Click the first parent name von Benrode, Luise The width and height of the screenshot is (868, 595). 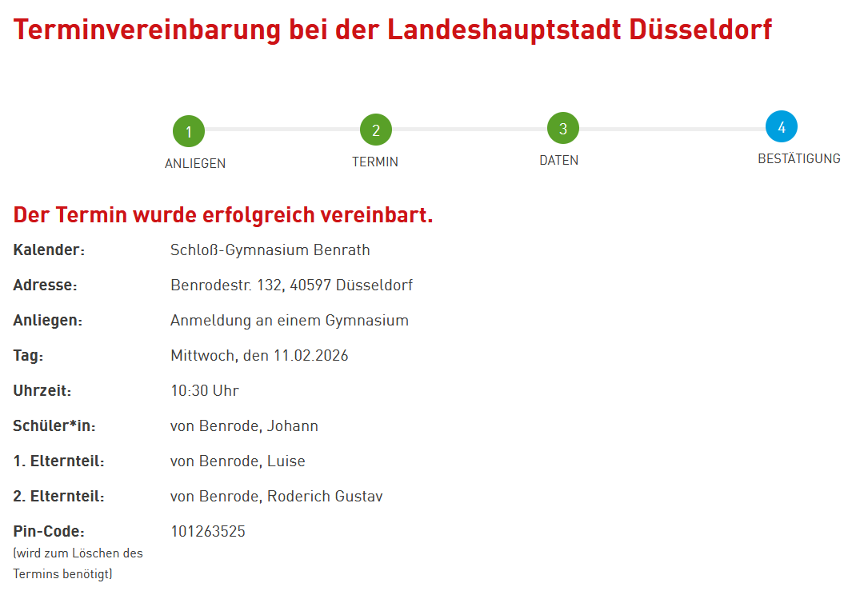coord(238,461)
